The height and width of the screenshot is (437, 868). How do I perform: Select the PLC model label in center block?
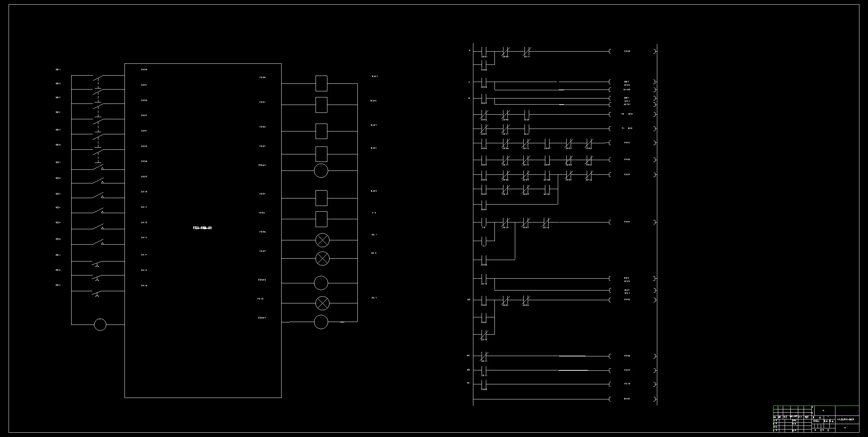(203, 228)
